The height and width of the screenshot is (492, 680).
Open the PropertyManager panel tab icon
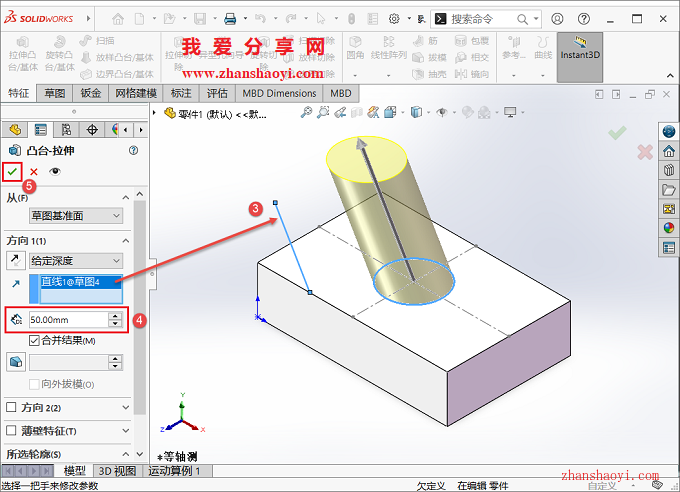pos(40,130)
